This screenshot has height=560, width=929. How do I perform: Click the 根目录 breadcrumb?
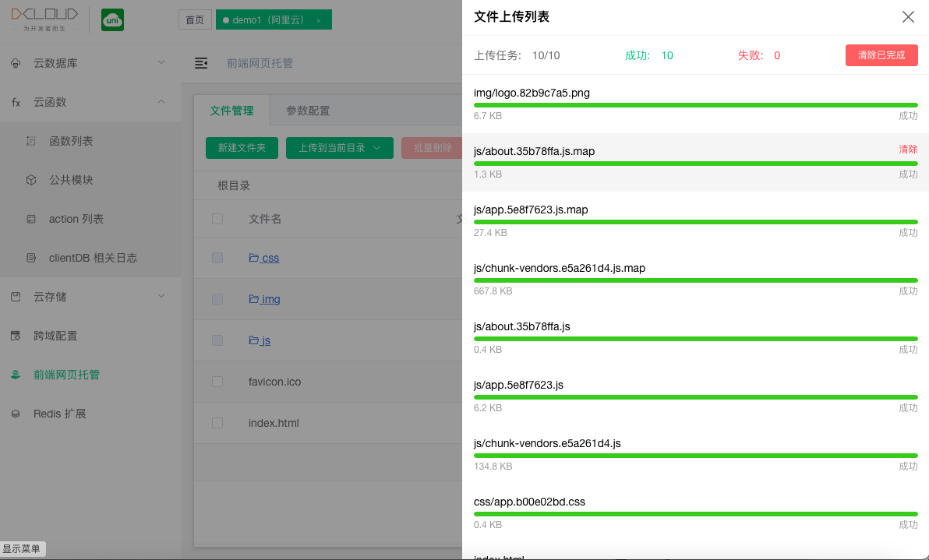pyautogui.click(x=234, y=185)
